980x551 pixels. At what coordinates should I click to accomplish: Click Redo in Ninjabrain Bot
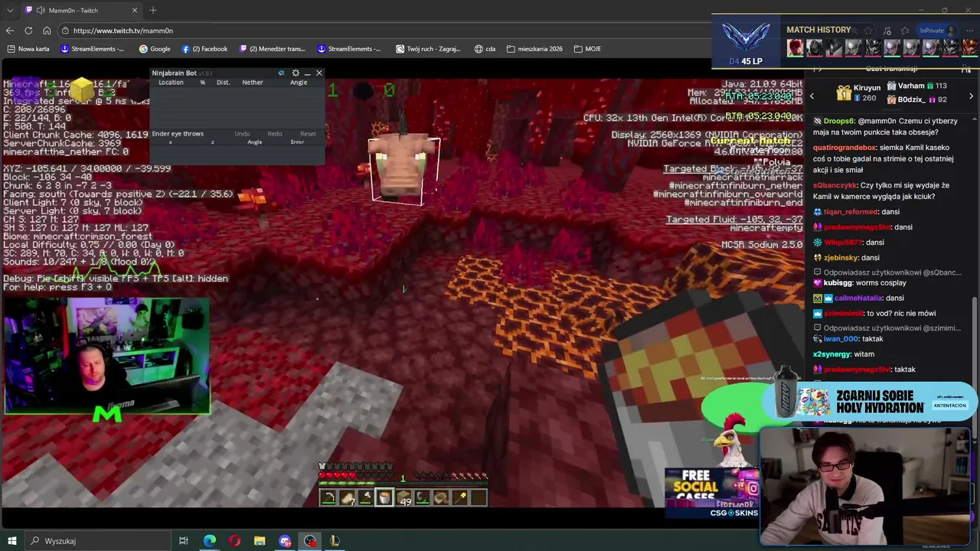(x=275, y=134)
